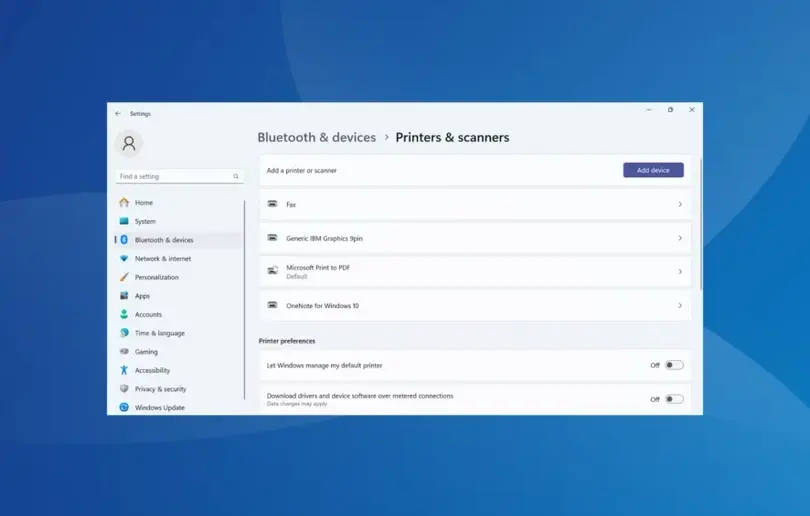Maximize the Settings window

click(x=670, y=110)
